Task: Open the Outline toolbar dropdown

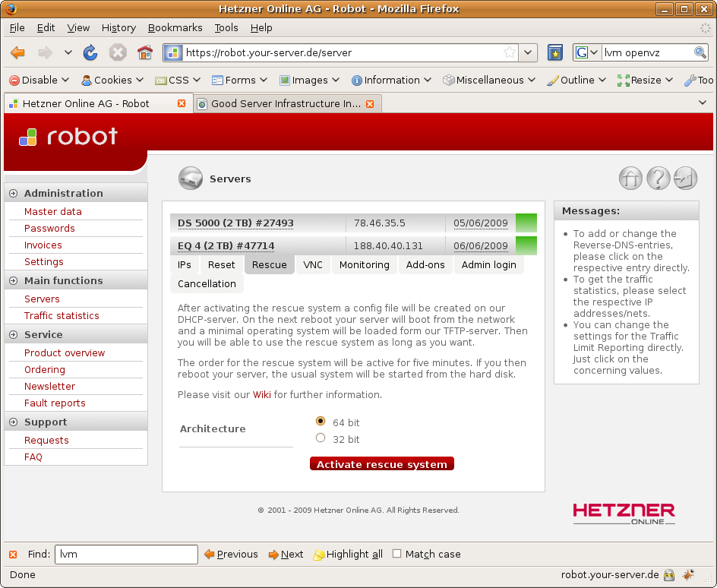Action: pyautogui.click(x=576, y=80)
